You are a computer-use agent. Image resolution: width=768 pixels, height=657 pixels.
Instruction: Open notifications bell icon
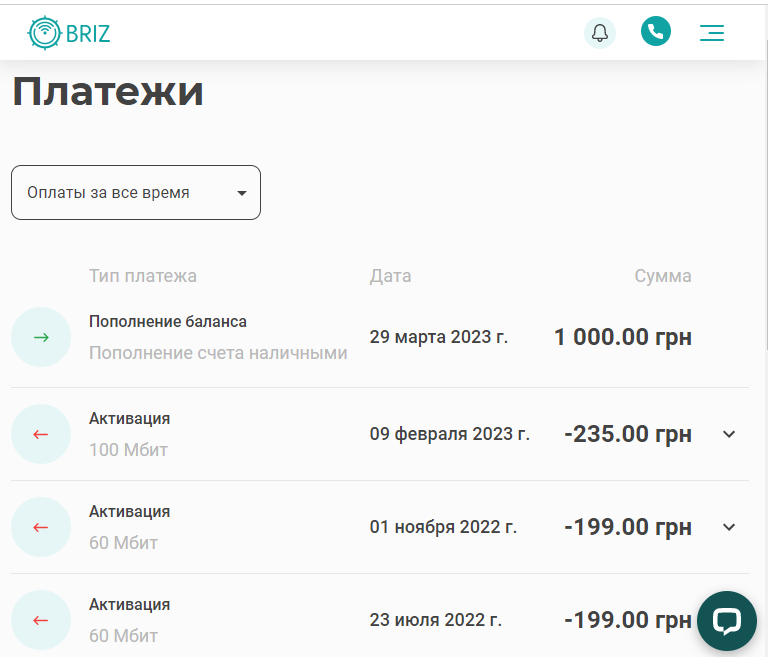[x=600, y=33]
